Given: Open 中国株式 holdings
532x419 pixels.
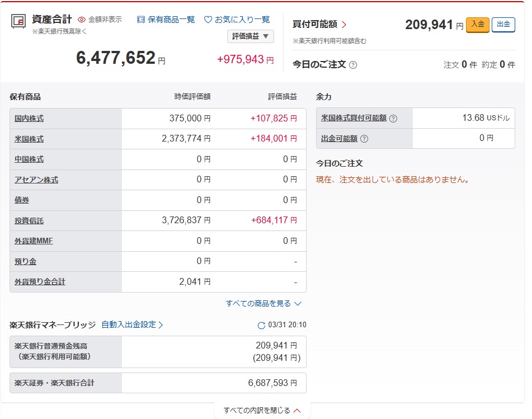Looking at the screenshot, I should [x=29, y=159].
